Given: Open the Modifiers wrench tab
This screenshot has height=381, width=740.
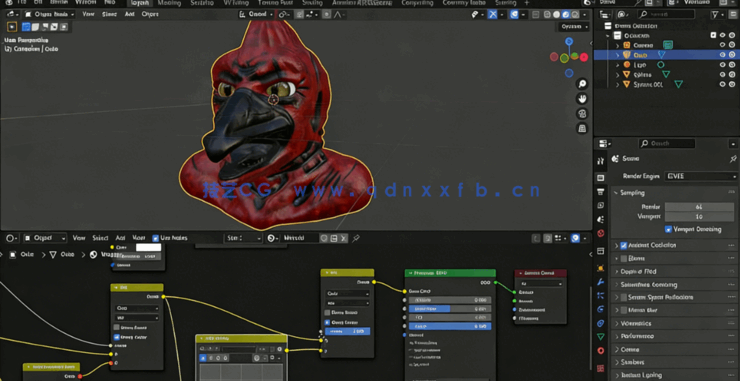Looking at the screenshot, I should pos(600,282).
